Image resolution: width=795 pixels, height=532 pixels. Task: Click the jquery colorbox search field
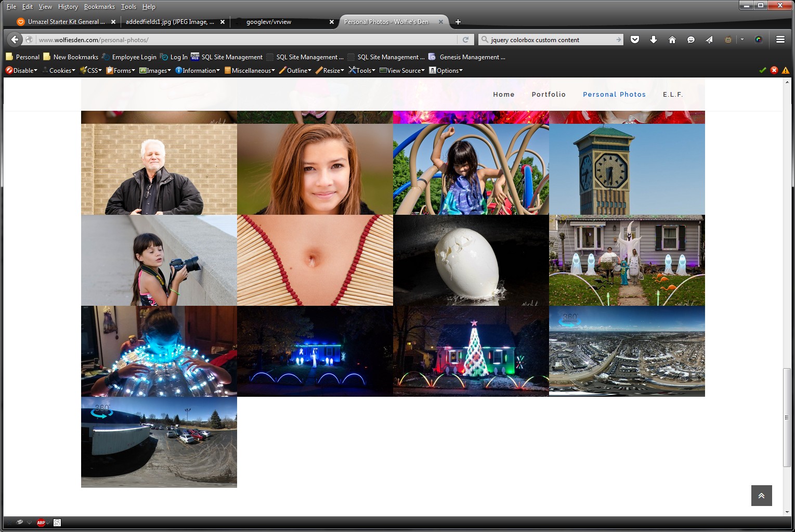(551, 40)
